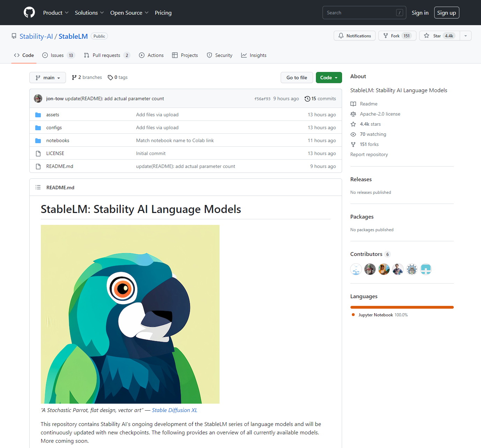
Task: Click the Go to file button
Action: click(297, 78)
